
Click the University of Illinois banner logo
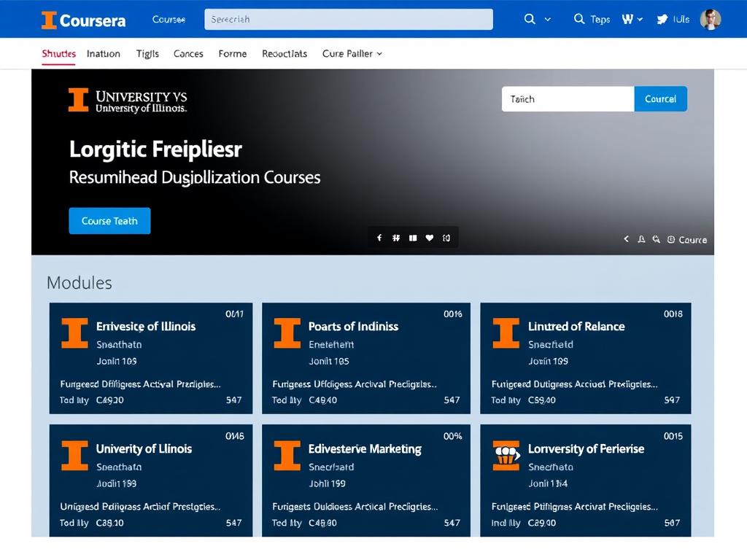pyautogui.click(x=128, y=101)
